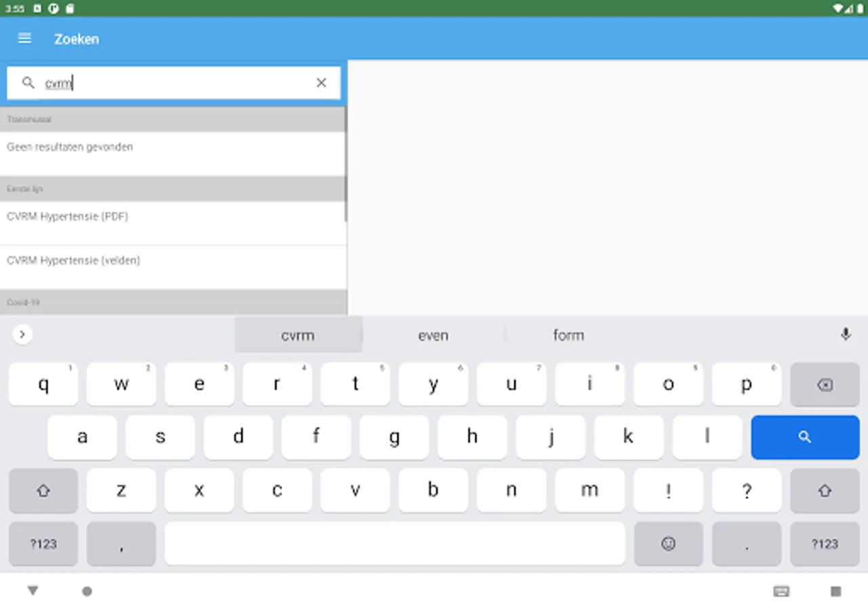Tap the blue search key on keyboard

[805, 437]
